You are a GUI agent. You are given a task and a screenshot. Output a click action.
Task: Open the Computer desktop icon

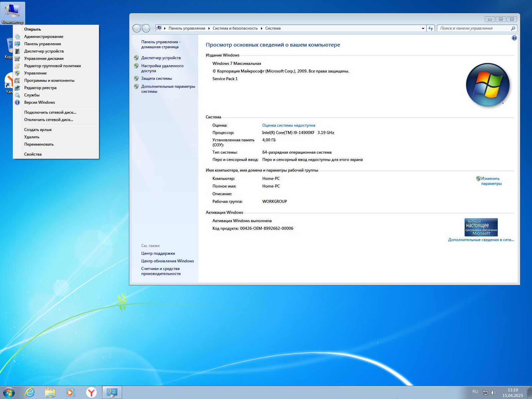(13, 13)
